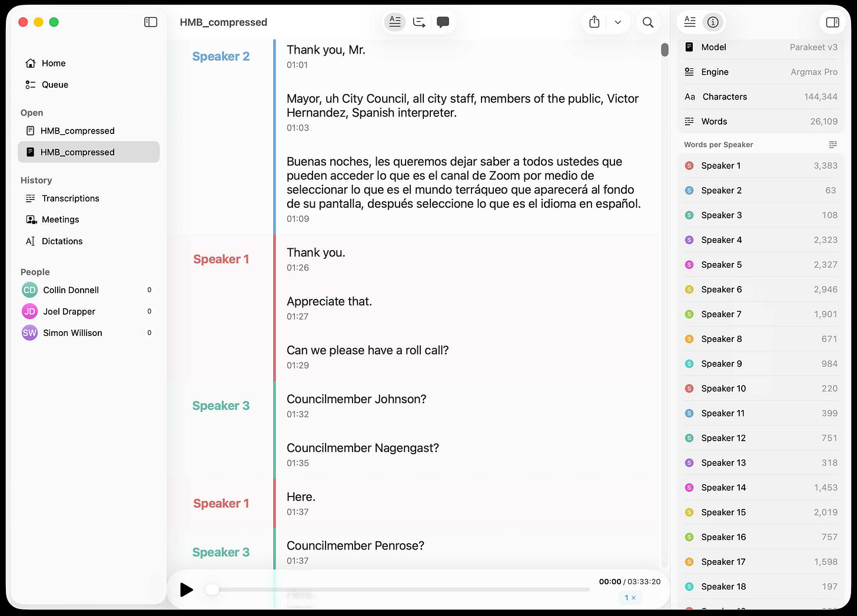Switch to the segments view icon
The width and height of the screenshot is (857, 616).
click(418, 22)
